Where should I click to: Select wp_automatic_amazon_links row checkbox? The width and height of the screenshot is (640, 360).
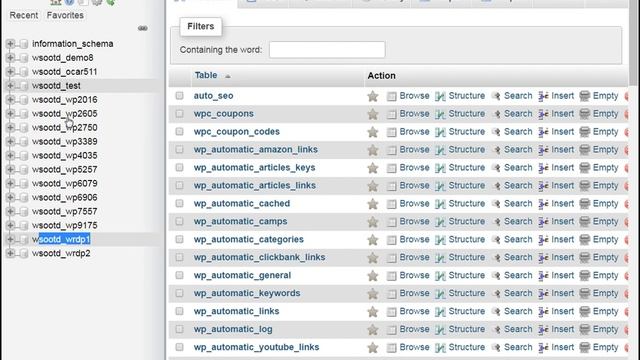point(179,149)
